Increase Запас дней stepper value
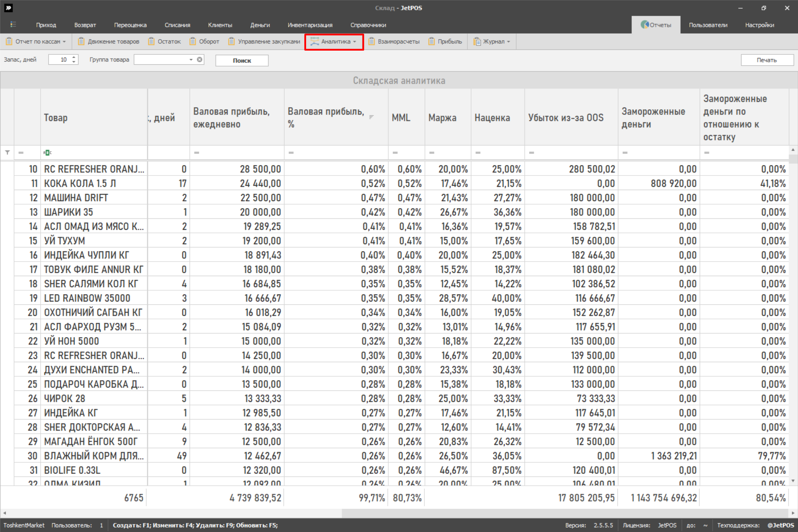This screenshot has width=798, height=532. point(74,57)
